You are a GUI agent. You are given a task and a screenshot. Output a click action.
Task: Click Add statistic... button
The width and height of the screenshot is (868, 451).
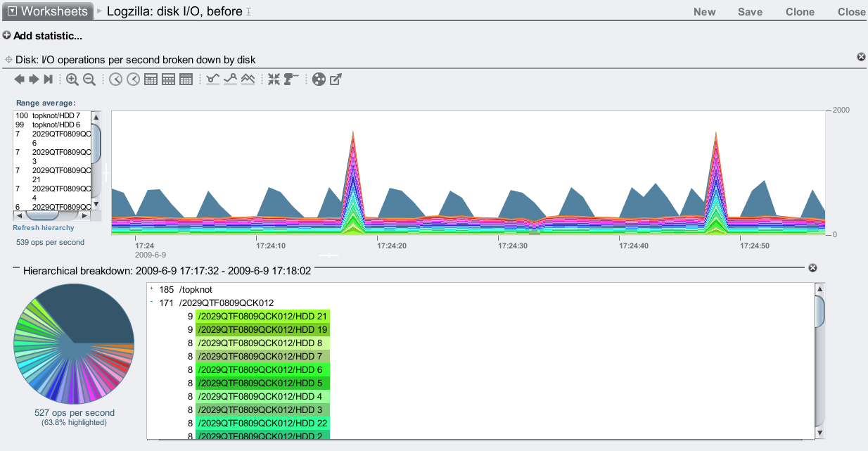click(x=42, y=36)
